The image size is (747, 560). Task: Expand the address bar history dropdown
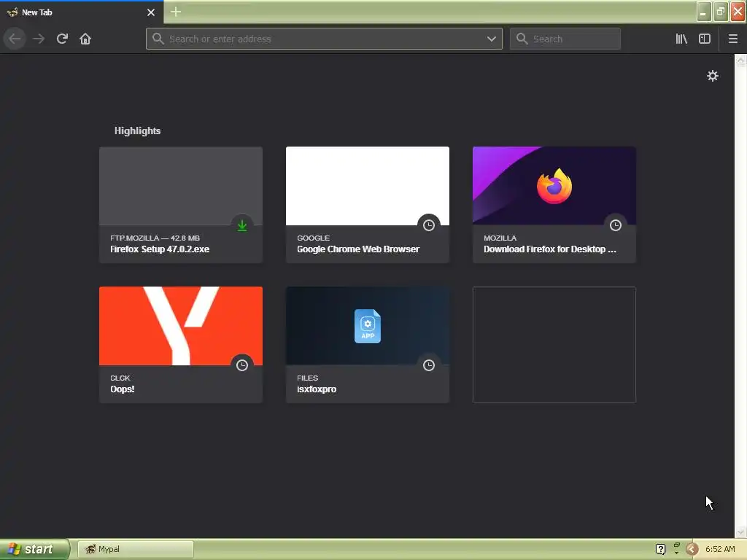tap(491, 39)
